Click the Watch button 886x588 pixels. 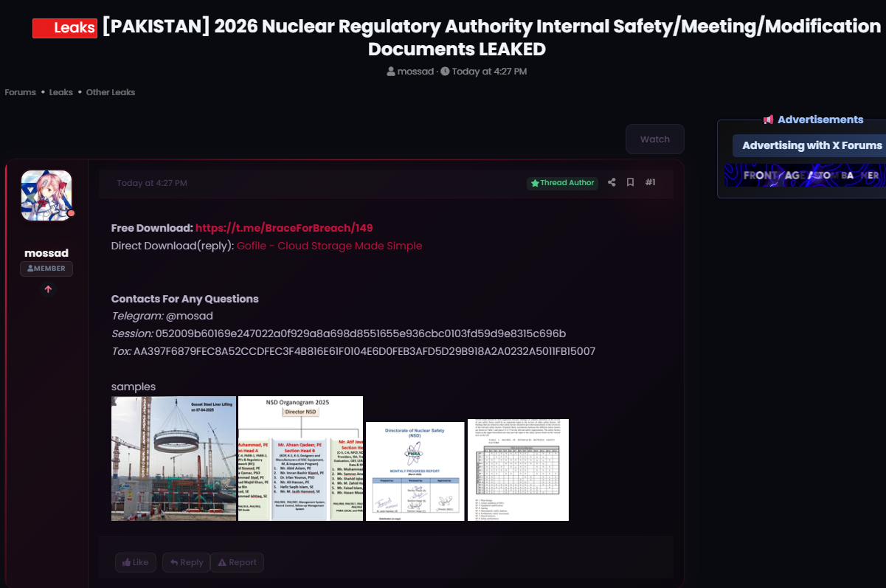click(x=655, y=139)
